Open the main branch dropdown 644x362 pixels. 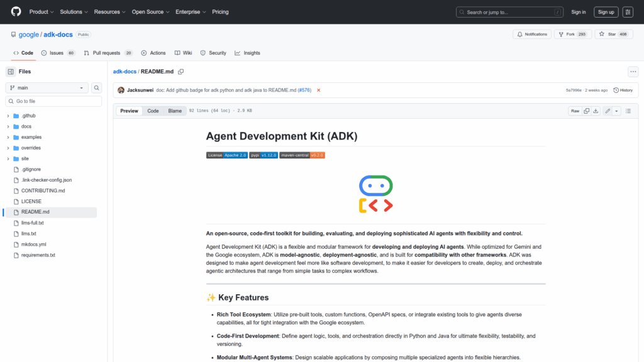[47, 88]
